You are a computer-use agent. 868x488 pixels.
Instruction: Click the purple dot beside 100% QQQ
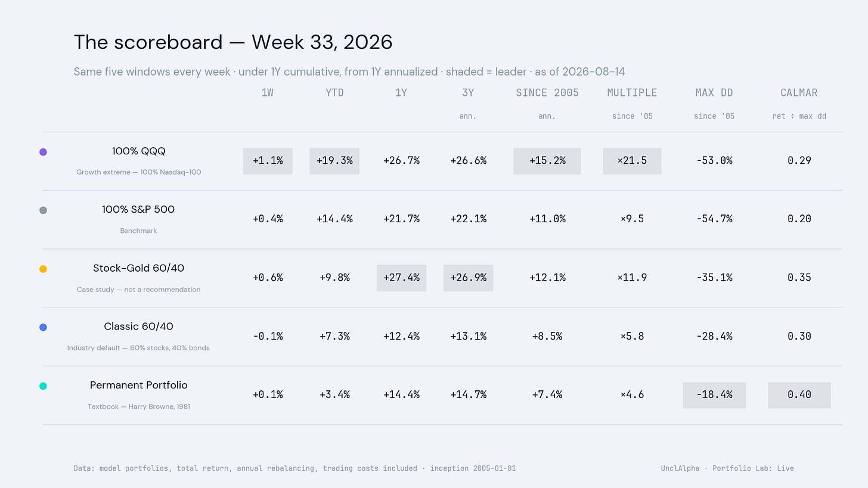[43, 152]
